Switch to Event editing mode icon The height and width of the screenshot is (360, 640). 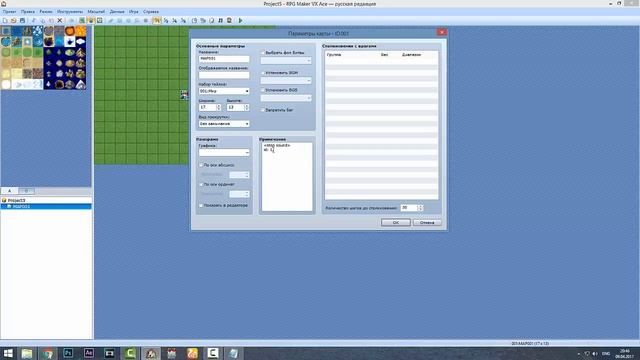91,20
